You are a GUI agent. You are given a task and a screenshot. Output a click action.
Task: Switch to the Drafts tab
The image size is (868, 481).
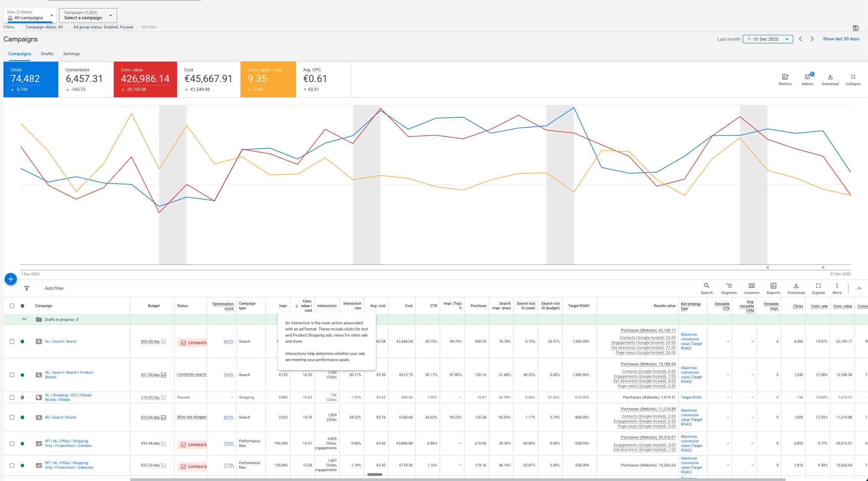click(47, 54)
